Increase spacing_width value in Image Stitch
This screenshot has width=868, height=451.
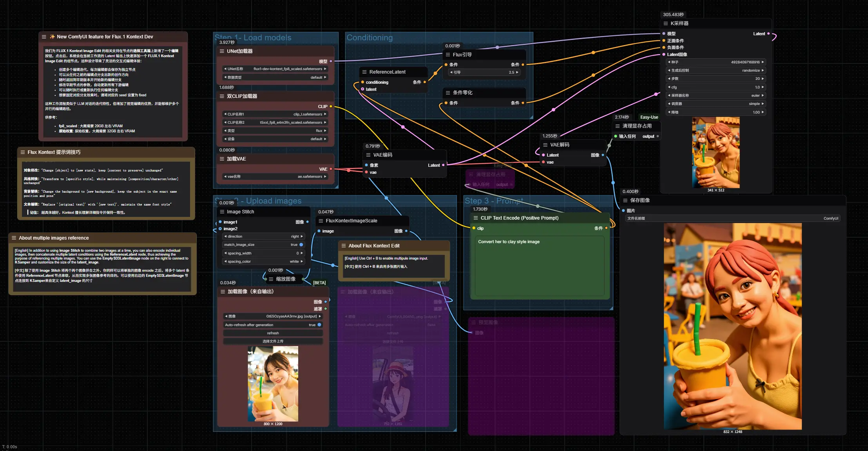(x=302, y=253)
